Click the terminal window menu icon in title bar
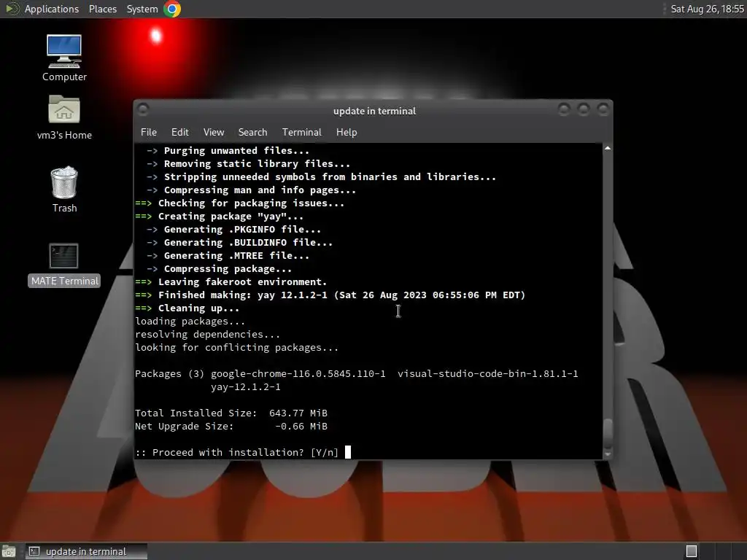The height and width of the screenshot is (560, 747). 142,109
